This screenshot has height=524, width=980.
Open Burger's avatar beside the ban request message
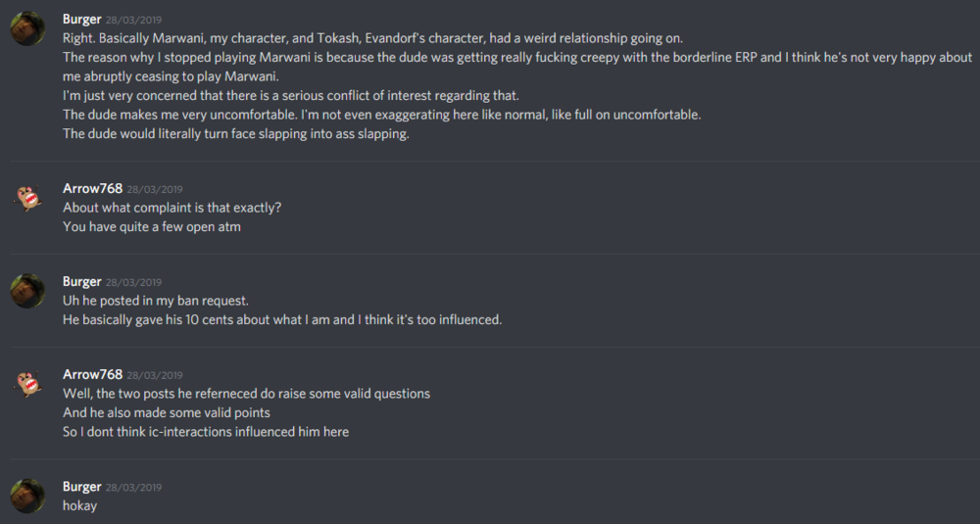(27, 291)
